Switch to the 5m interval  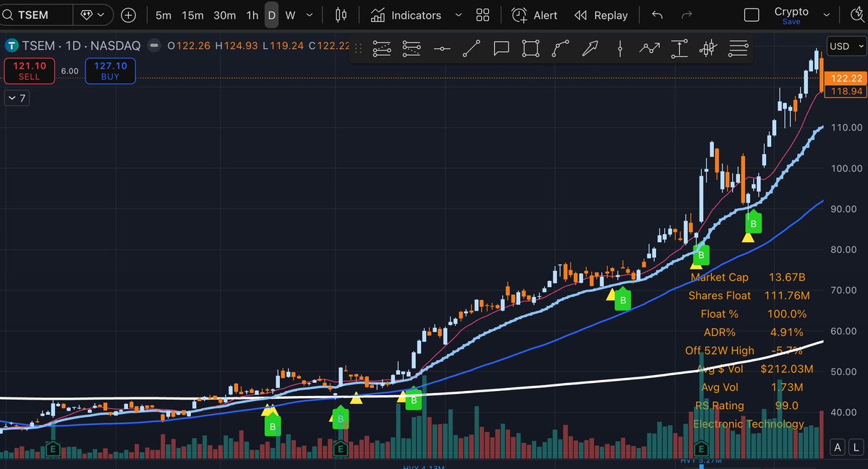click(163, 15)
